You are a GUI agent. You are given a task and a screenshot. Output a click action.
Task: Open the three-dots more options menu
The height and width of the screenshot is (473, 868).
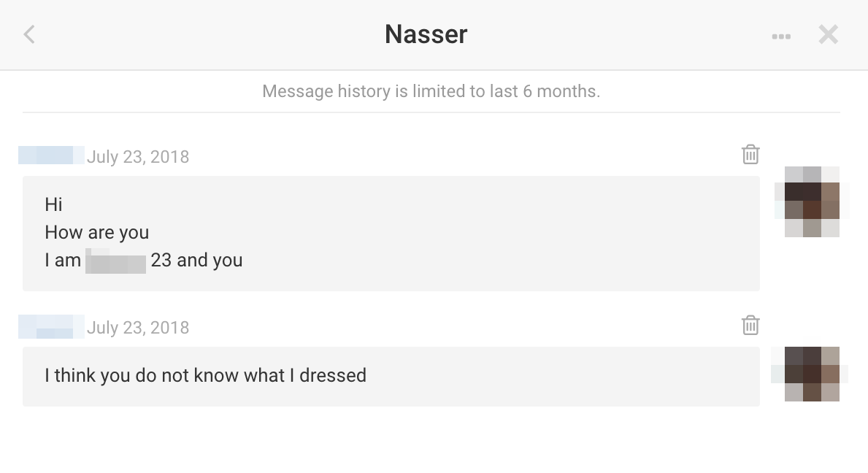[781, 36]
